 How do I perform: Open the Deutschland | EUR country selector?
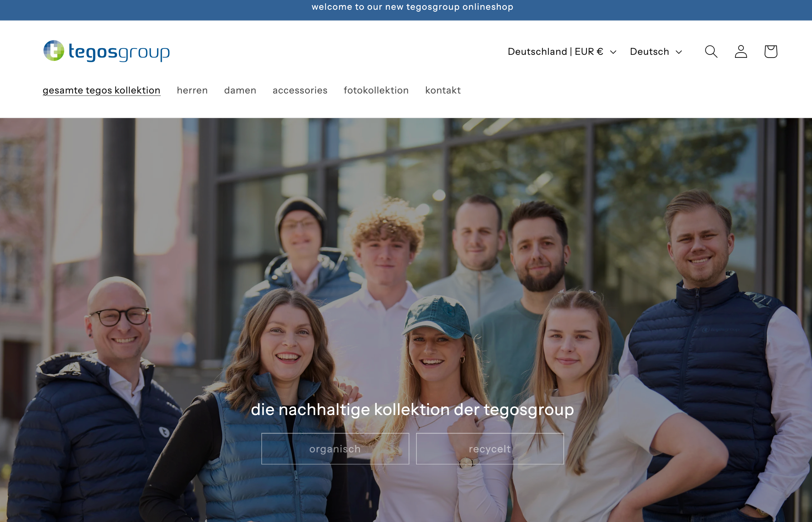coord(555,51)
